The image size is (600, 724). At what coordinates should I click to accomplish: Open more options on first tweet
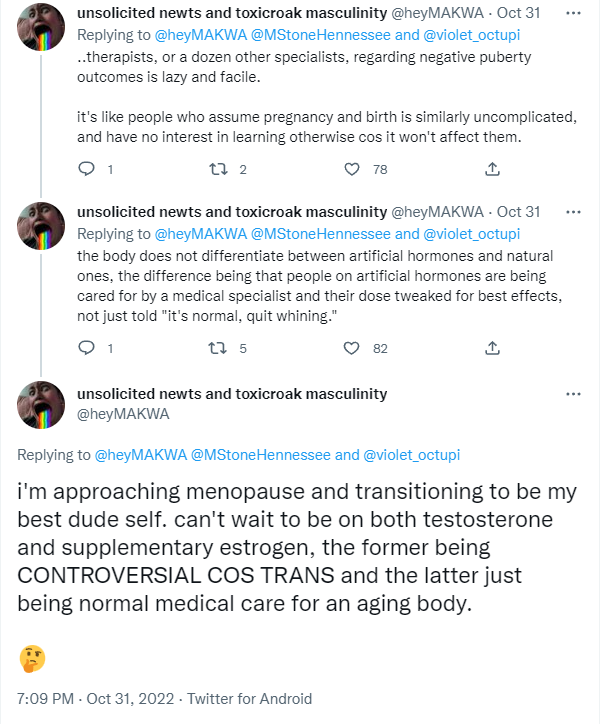point(573,13)
